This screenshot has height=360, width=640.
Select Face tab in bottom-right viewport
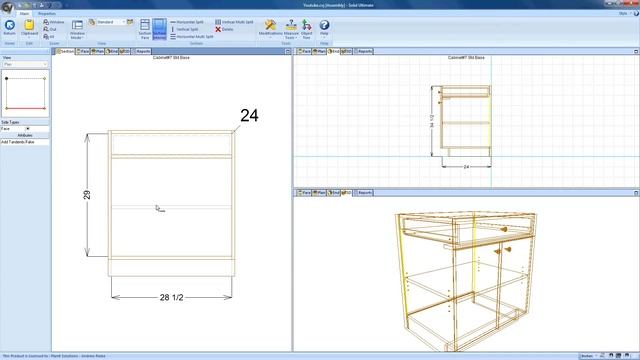[x=304, y=193]
